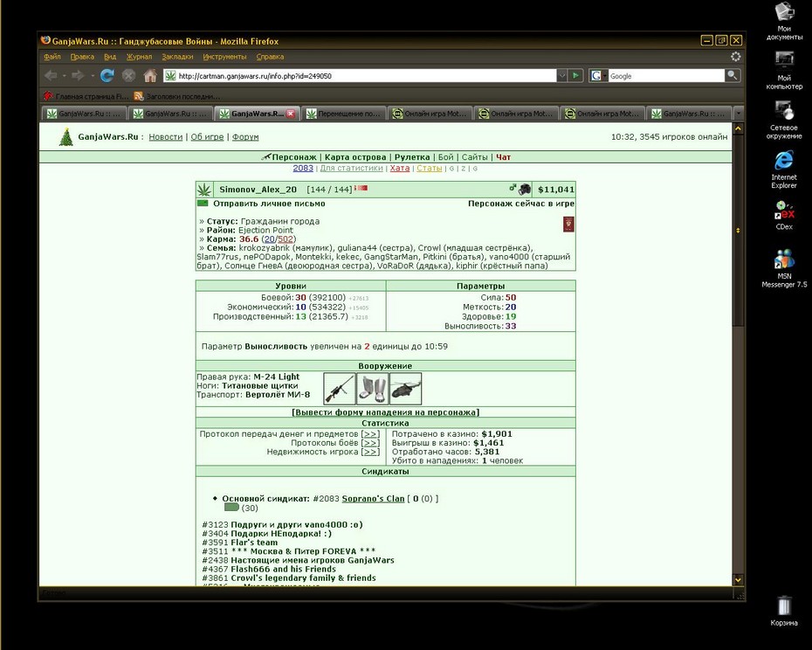Click the Firefox reload button
The width and height of the screenshot is (812, 650).
pos(107,76)
